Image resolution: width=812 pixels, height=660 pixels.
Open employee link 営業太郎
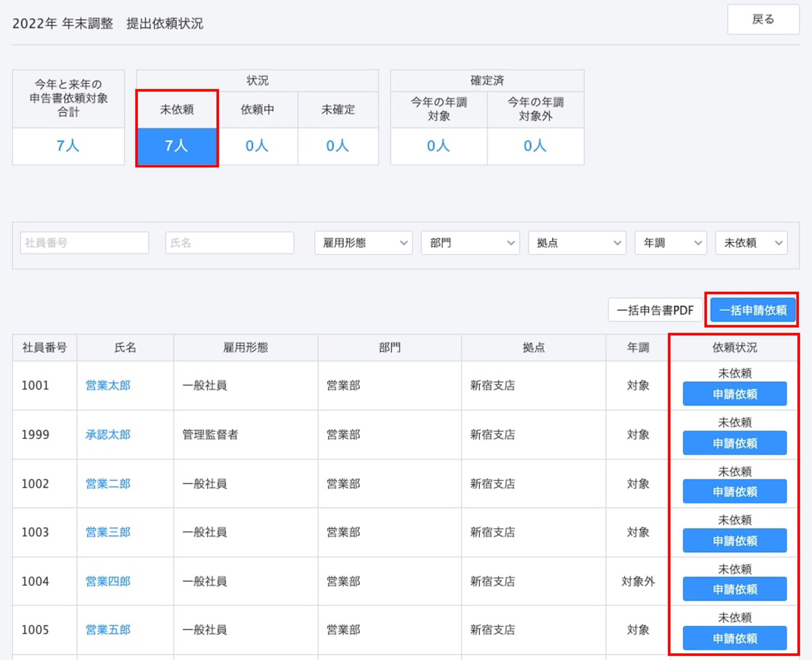[x=108, y=385]
